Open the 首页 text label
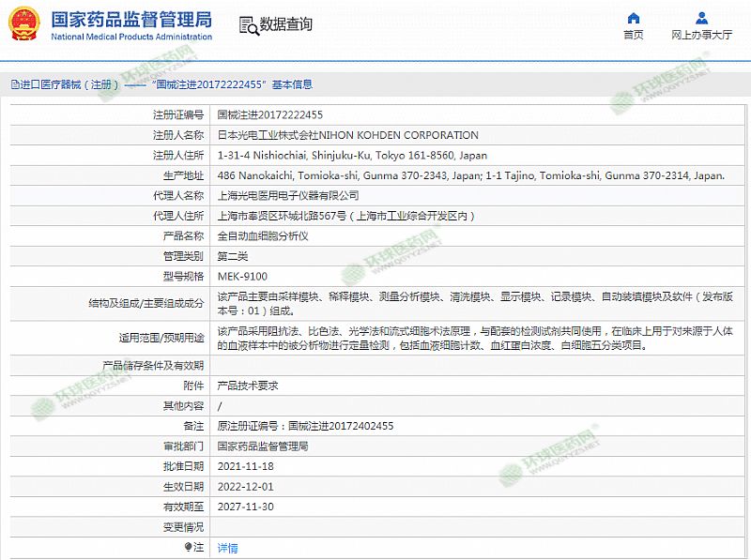This screenshot has height=560, width=751. point(634,35)
